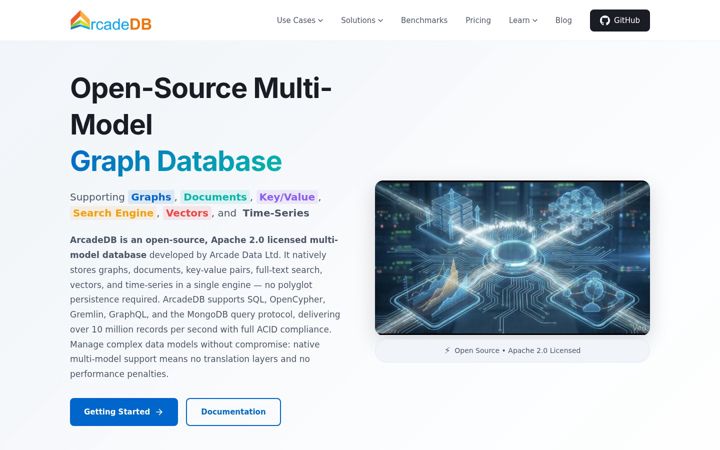
Task: Go to the Pricing page
Action: pyautogui.click(x=478, y=20)
